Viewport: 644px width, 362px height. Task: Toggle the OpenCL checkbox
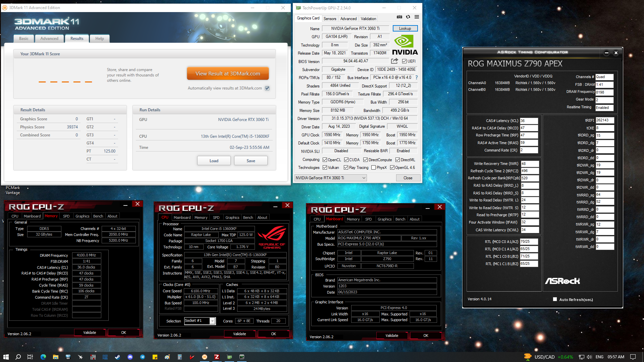click(325, 160)
